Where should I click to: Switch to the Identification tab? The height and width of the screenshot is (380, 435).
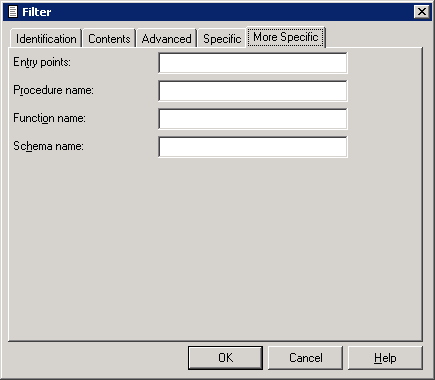click(46, 39)
